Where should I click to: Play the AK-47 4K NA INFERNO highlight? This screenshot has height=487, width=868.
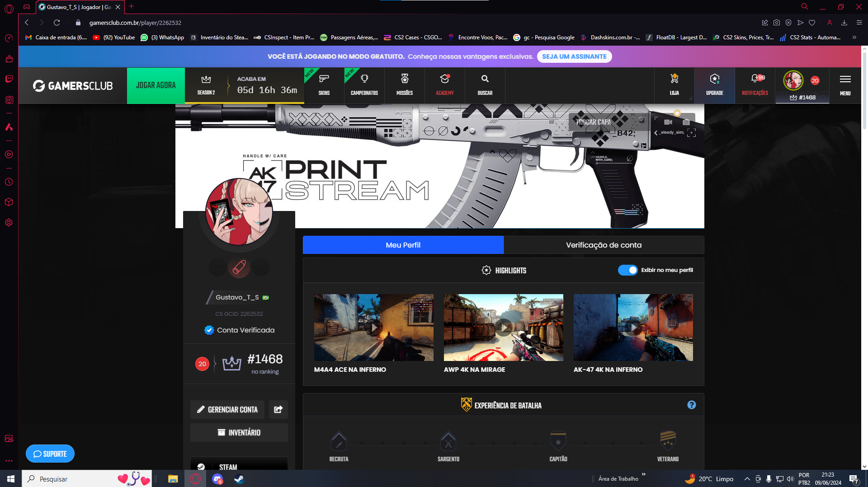633,328
